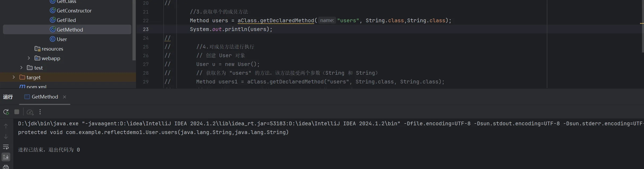Screen dimensions: 644x169
Task: Select the User class in tree
Action: [62, 39]
